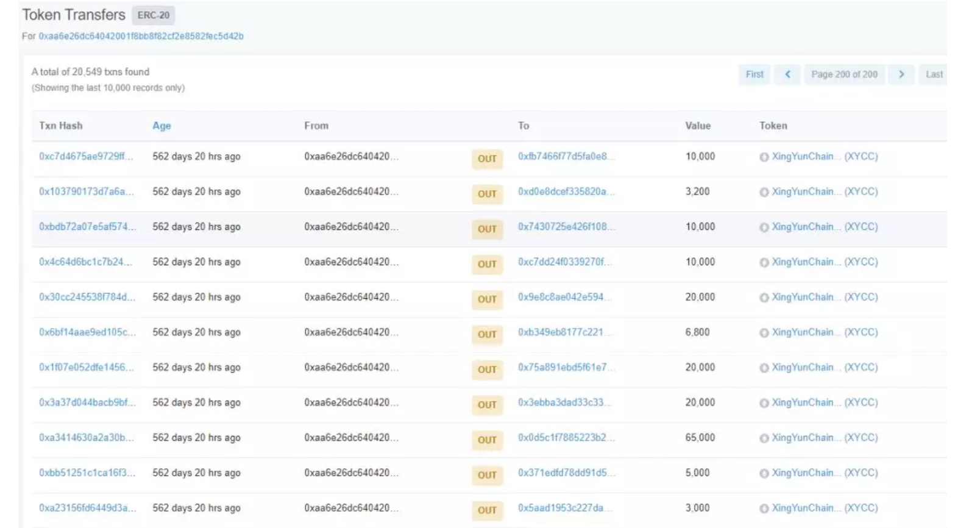The height and width of the screenshot is (528, 980).
Task: Open XingYunChain (XYCC) token link in 0xc7d4675ae9729ff row
Action: pos(825,156)
